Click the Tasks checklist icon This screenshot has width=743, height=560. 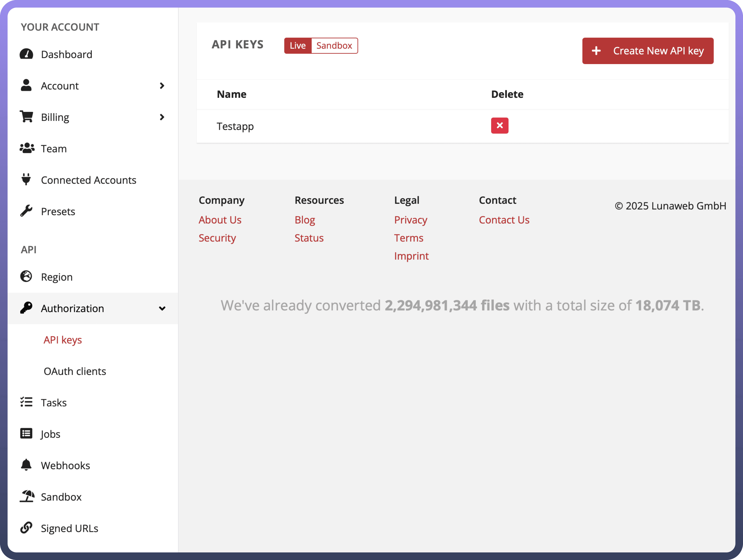point(26,402)
